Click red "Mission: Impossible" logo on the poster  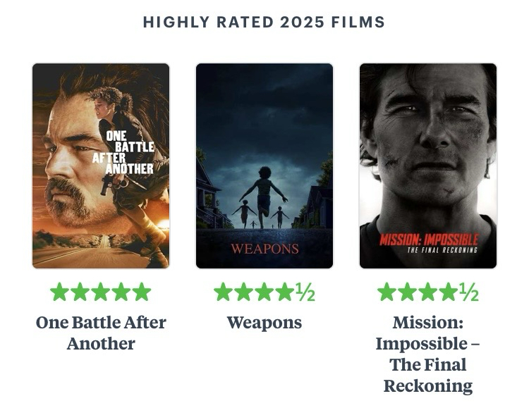[x=429, y=240]
